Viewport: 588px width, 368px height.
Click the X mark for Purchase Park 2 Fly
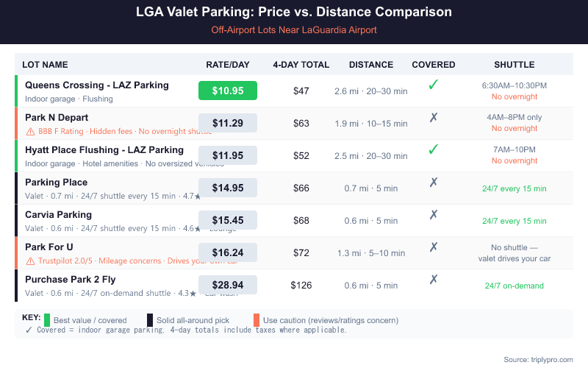434,279
